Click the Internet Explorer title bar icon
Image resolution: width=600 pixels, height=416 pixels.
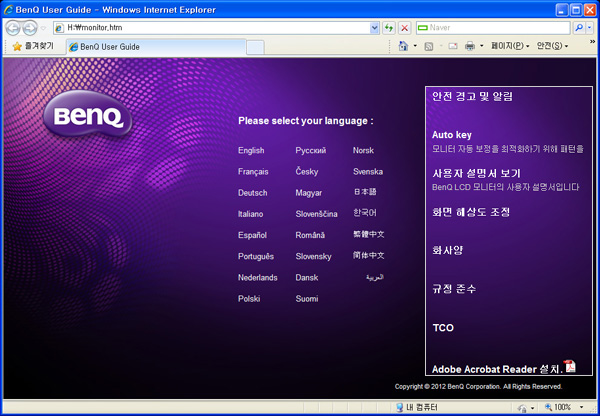point(8,10)
